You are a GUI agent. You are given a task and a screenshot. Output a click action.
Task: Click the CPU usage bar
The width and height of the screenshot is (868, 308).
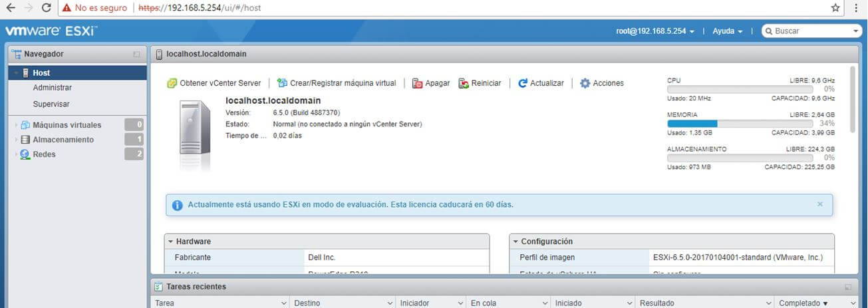[740, 88]
